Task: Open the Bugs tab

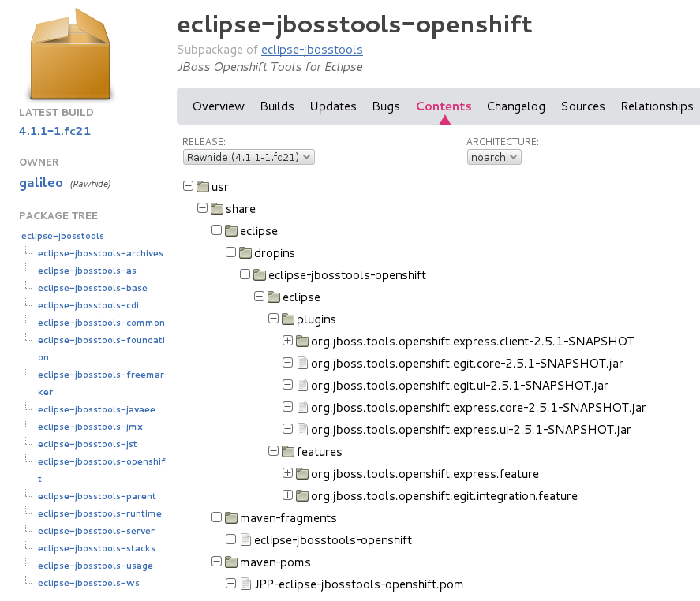Action: [386, 106]
